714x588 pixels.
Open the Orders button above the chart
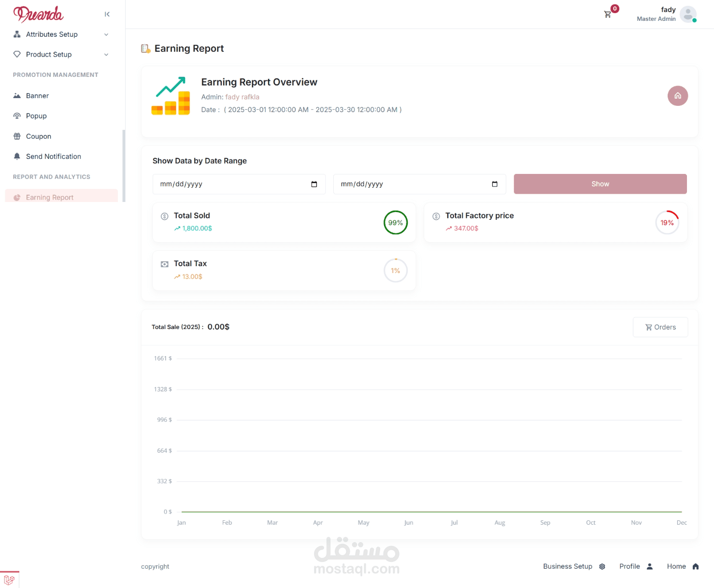click(x=660, y=327)
